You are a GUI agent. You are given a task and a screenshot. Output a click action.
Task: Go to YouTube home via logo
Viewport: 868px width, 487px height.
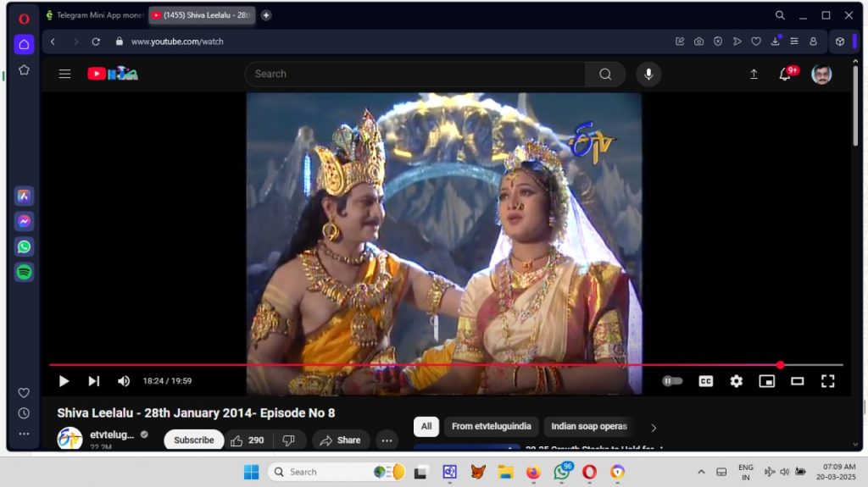pos(113,74)
